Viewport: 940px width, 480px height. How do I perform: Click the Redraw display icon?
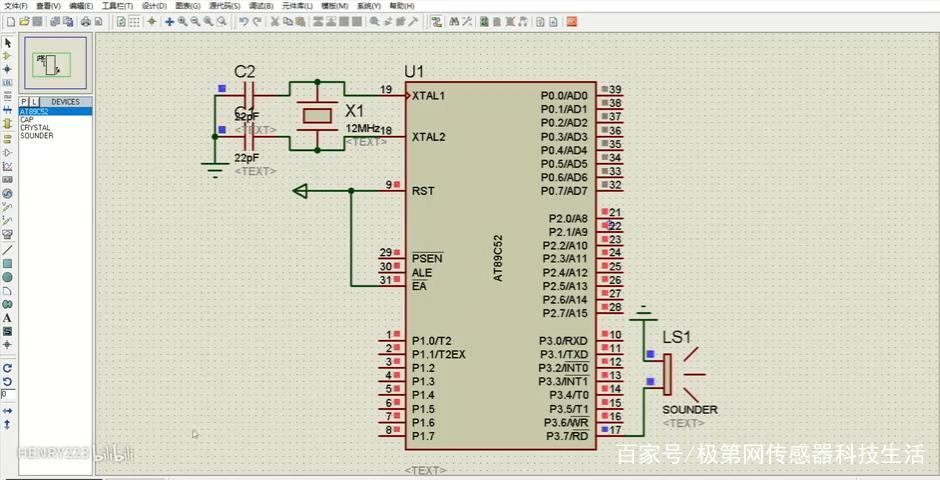[122, 22]
